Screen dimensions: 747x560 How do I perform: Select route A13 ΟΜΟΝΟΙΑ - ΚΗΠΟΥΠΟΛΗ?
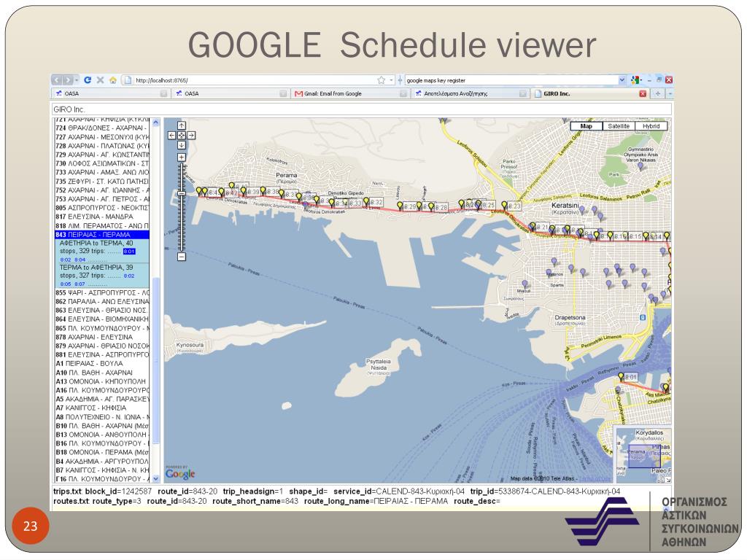click(102, 381)
